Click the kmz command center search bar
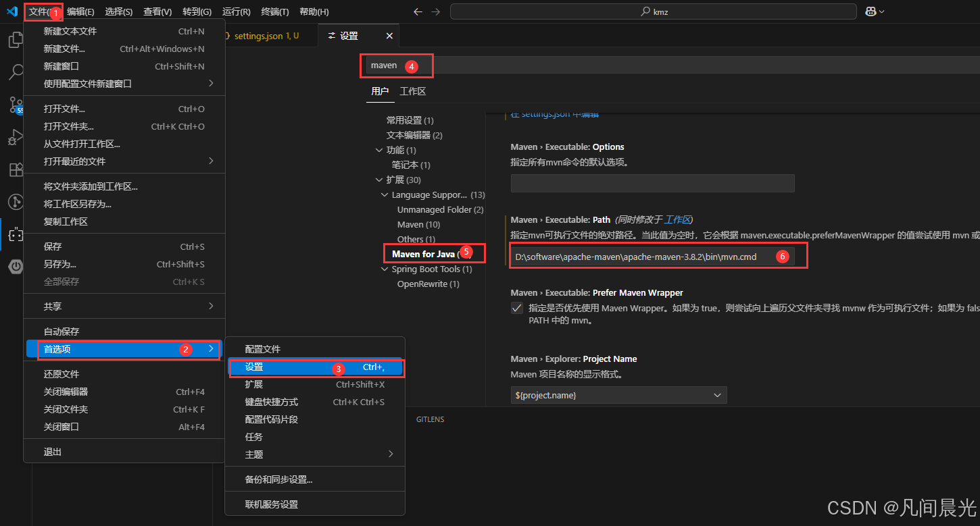This screenshot has height=526, width=980. click(x=654, y=11)
